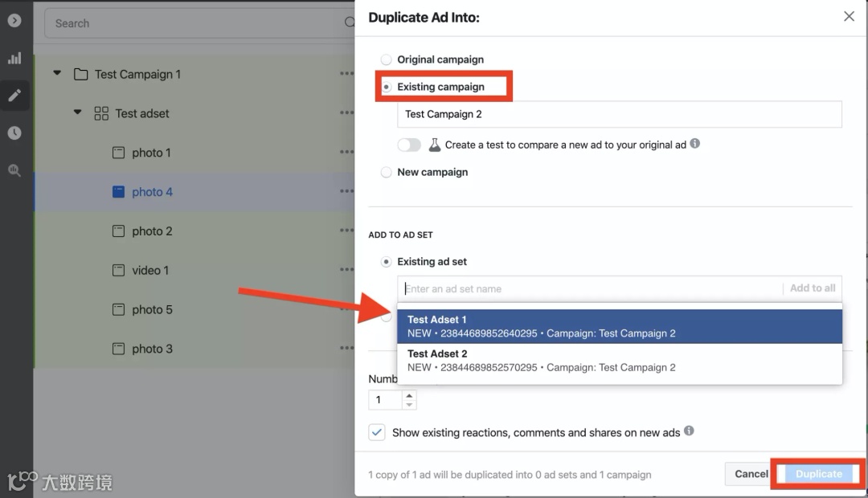Click the flask test icon

click(435, 145)
